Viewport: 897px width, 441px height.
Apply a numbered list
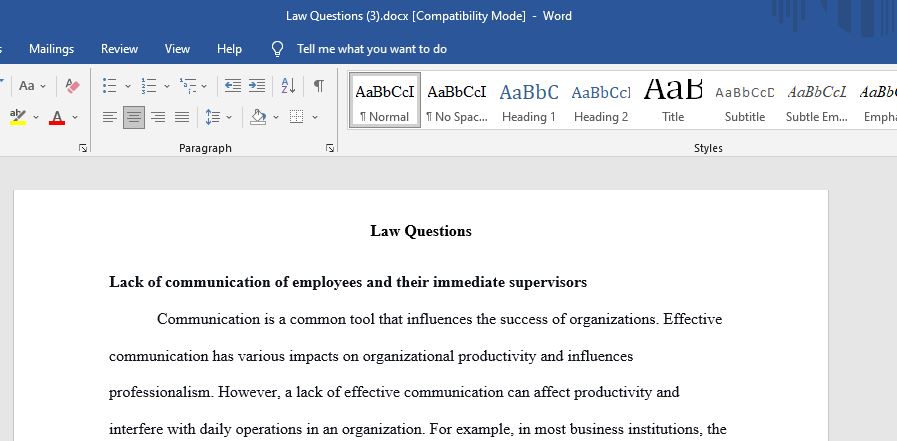click(x=149, y=86)
